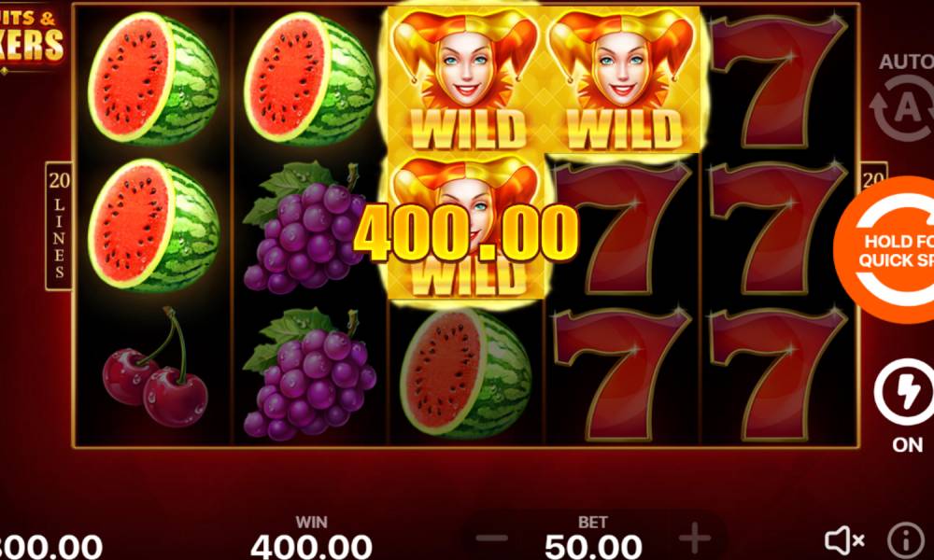934x560 pixels.
Task: Click the 400.00 win amount display
Action: click(311, 546)
